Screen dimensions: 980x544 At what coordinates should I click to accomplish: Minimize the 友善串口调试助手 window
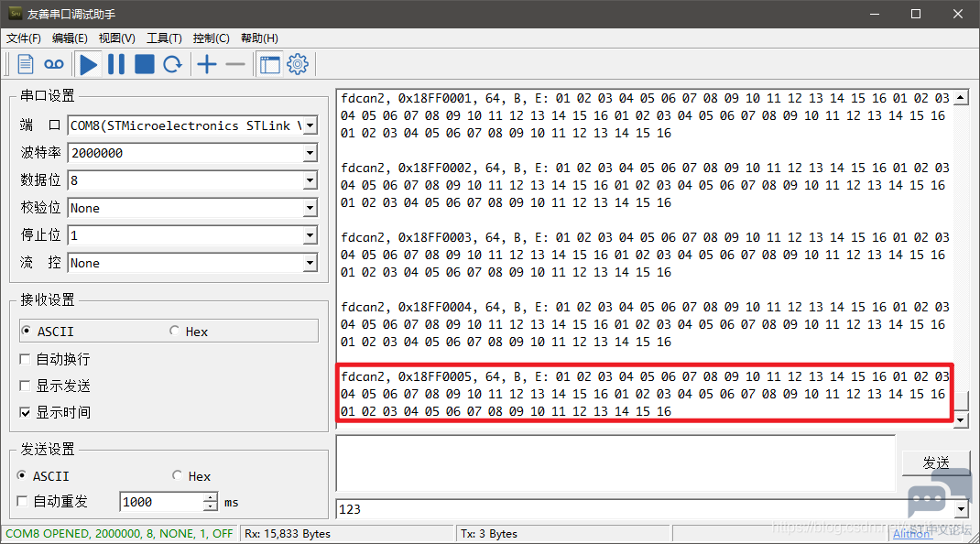click(875, 14)
